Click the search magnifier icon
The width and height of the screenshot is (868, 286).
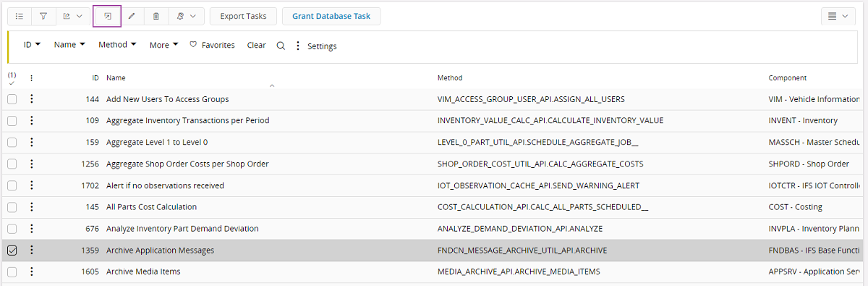click(281, 46)
